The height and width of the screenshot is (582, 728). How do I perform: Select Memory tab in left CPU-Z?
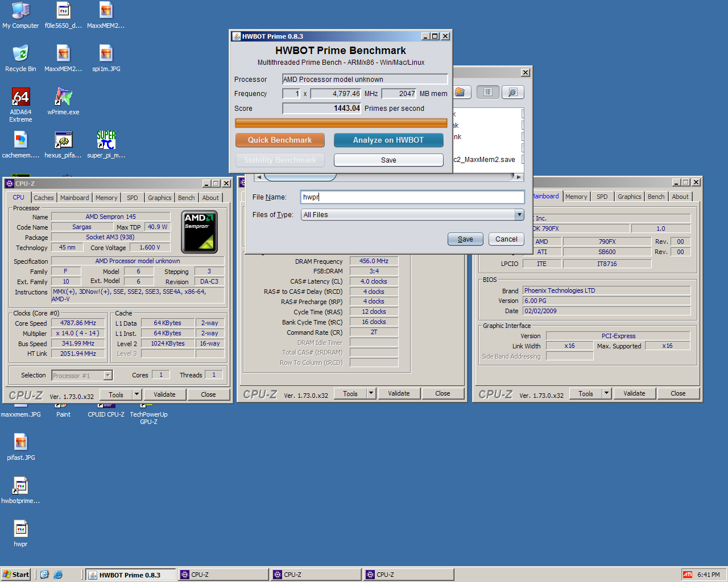pos(106,198)
